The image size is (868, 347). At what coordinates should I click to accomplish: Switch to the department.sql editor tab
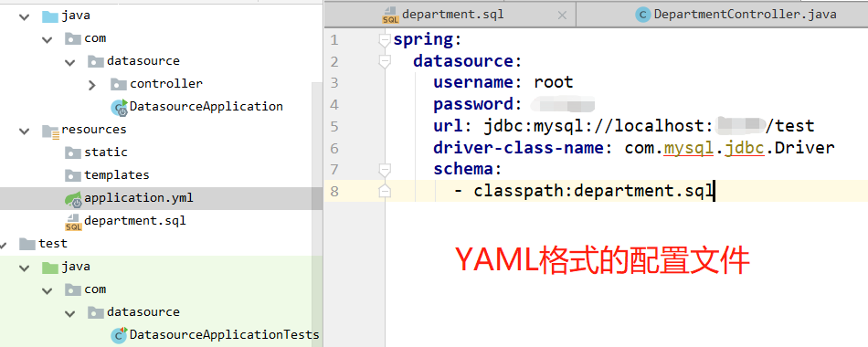click(450, 15)
